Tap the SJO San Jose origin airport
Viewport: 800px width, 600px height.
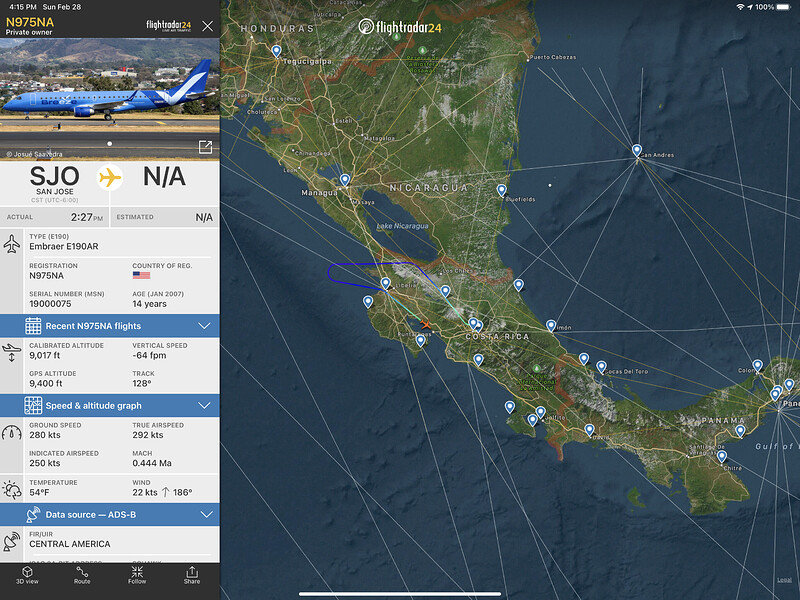click(55, 183)
